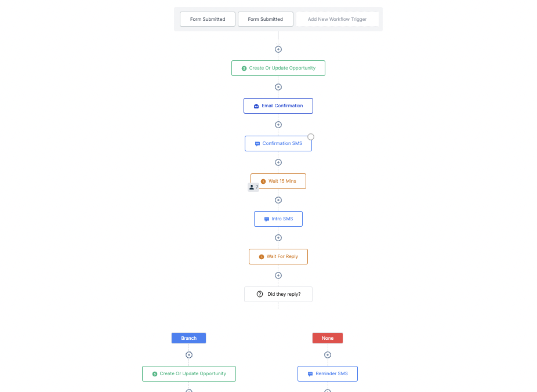Select the red None branch label

[x=328, y=338]
